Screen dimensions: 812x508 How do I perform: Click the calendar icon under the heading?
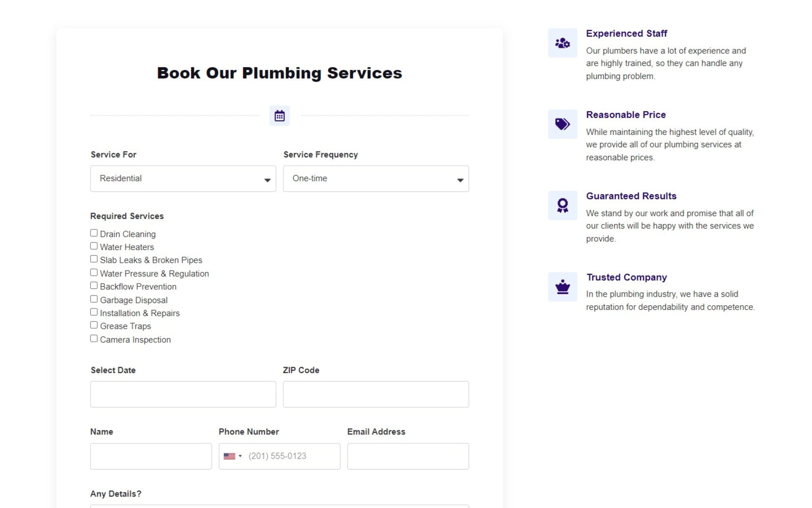[x=280, y=116]
